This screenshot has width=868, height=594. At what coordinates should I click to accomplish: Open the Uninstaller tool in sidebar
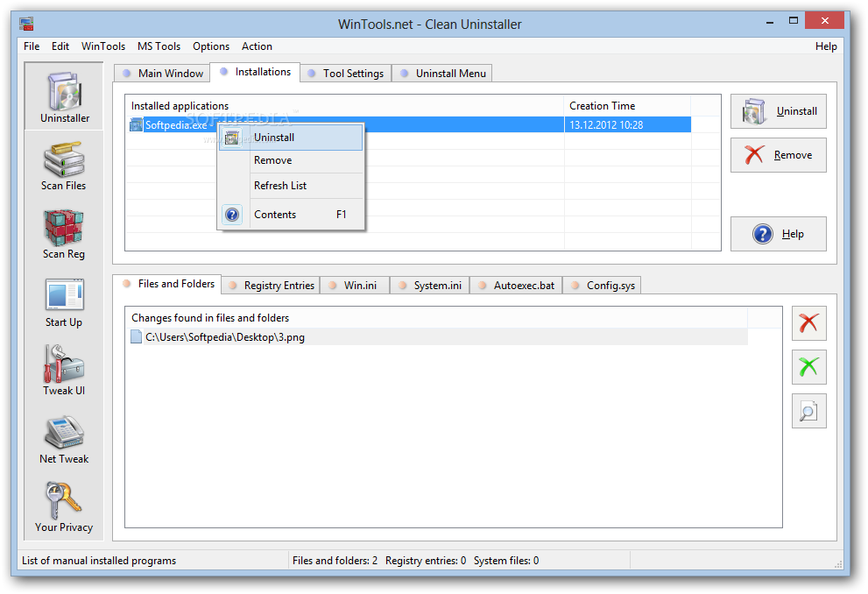coord(64,97)
